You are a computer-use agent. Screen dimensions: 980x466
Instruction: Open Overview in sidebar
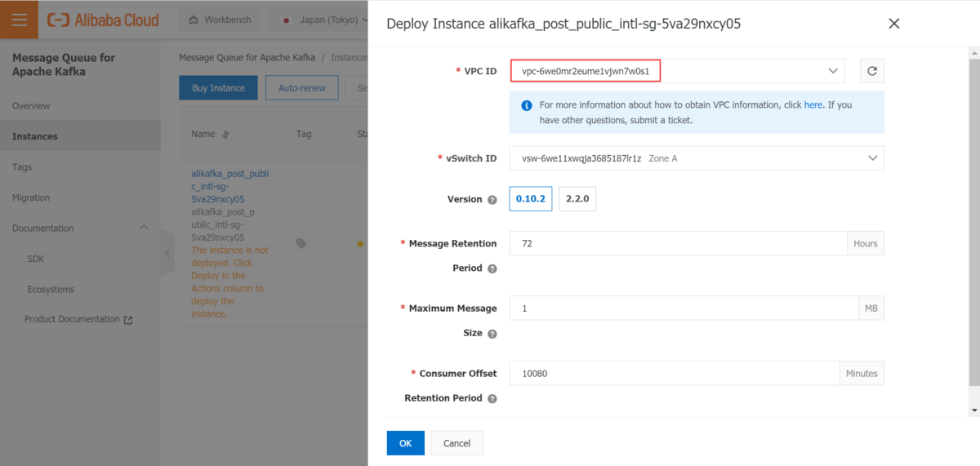(x=31, y=106)
